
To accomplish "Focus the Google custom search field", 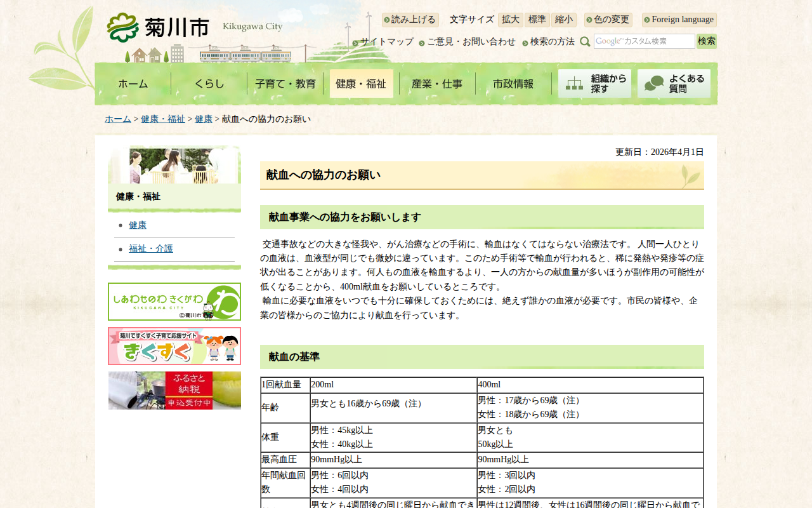I will pyautogui.click(x=645, y=41).
